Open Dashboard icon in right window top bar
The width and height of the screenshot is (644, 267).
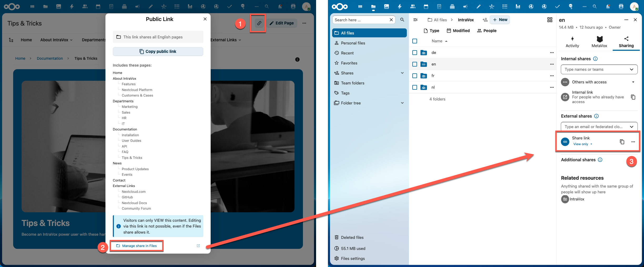click(360, 7)
